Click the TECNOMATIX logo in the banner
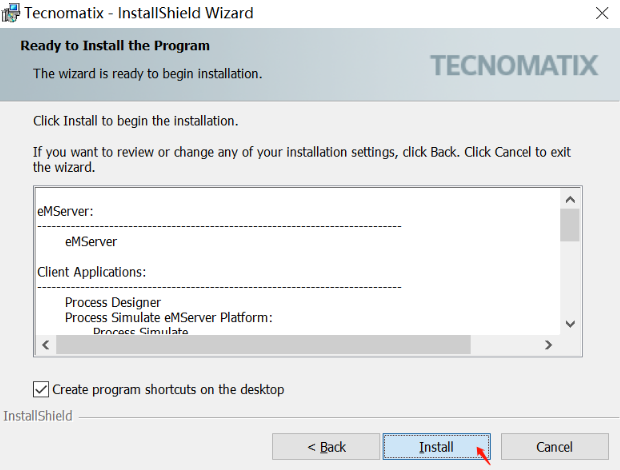 click(514, 66)
